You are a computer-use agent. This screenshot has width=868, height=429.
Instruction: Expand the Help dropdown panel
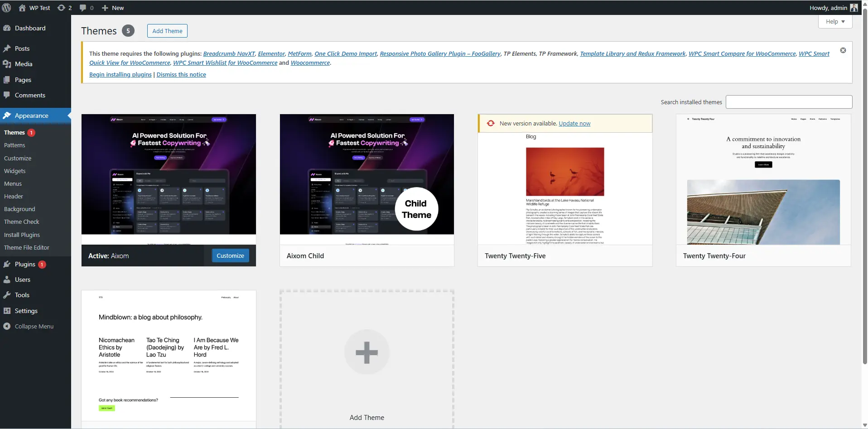pyautogui.click(x=835, y=21)
